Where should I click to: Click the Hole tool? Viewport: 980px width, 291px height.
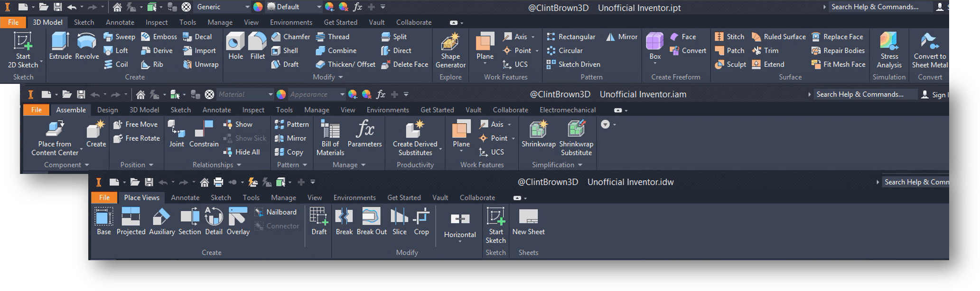235,46
